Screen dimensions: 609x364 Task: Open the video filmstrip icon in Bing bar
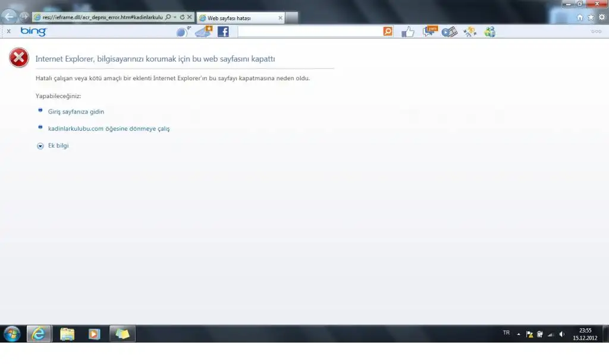pyautogui.click(x=450, y=32)
